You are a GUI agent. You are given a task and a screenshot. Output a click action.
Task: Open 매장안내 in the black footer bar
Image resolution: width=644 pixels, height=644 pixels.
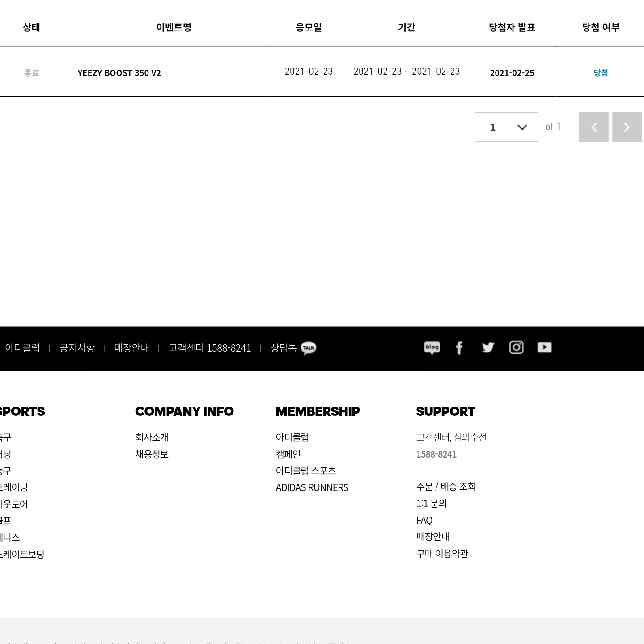tap(131, 348)
